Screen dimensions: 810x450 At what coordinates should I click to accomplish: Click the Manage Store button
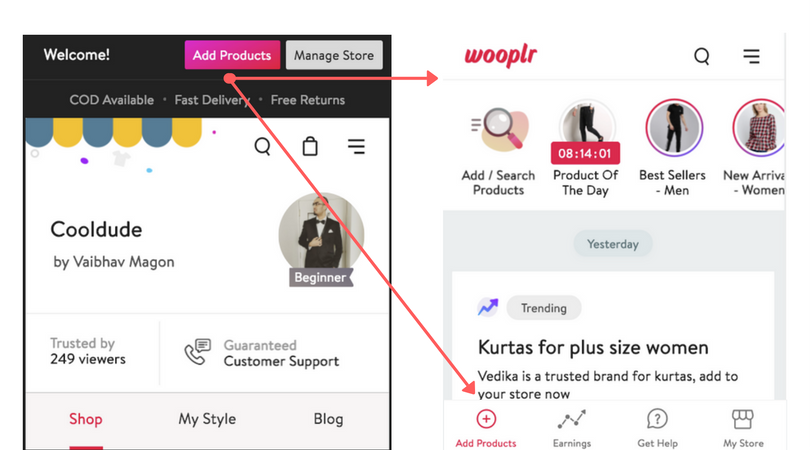(x=334, y=55)
